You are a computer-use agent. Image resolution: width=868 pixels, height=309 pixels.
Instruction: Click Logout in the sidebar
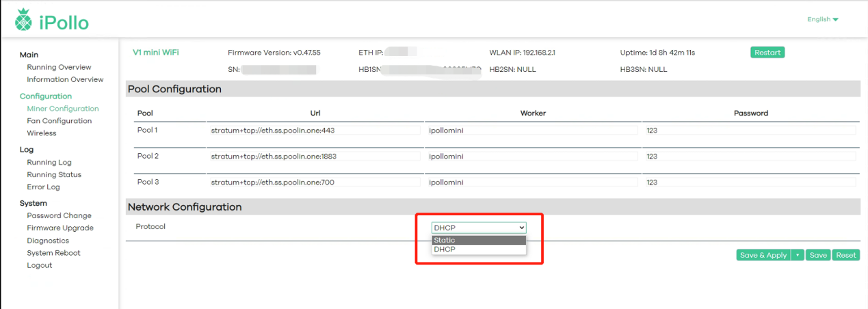39,265
